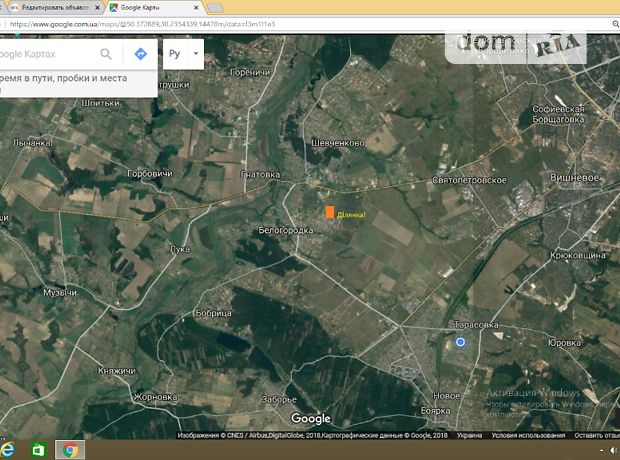
Task: Expand the Ру language dropdown arrow
Action: point(196,53)
